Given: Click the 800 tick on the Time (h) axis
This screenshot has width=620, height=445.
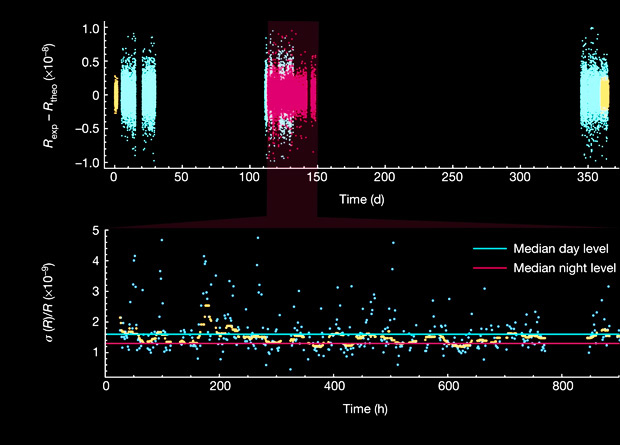Looking at the screenshot, I should 563,385.
